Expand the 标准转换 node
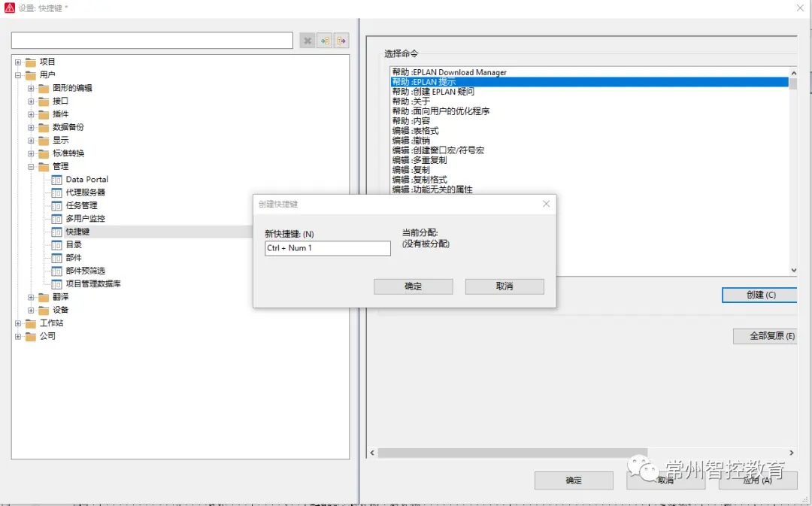 click(31, 153)
